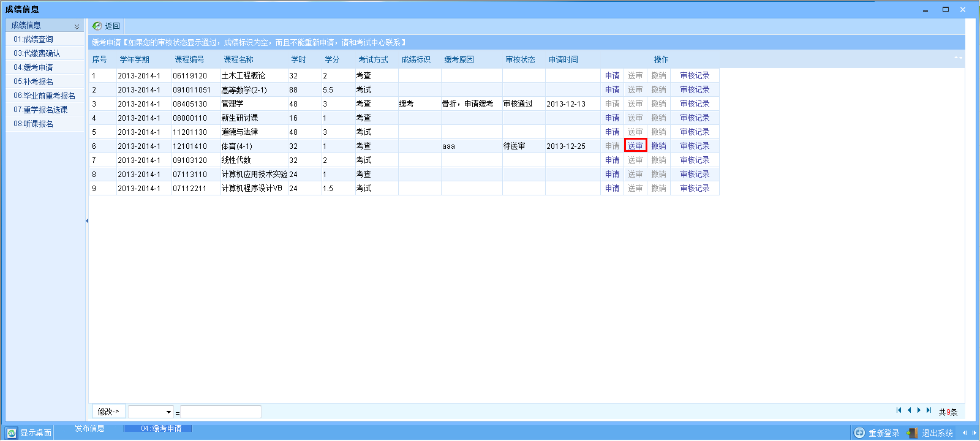Image resolution: width=980 pixels, height=441 pixels.
Task: Open 审核记录 for 管理学 course
Action: 695,104
